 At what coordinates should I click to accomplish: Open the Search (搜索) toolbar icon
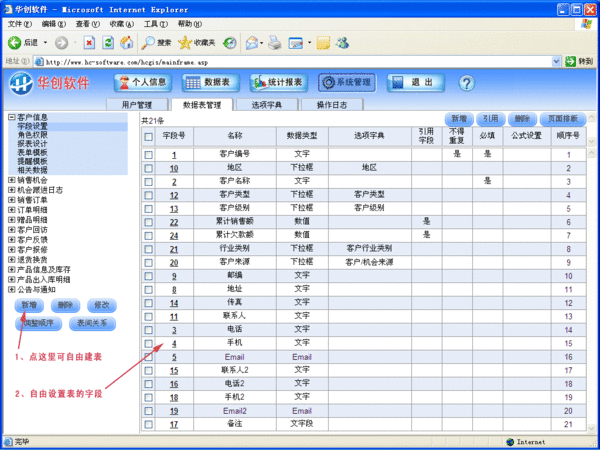148,42
